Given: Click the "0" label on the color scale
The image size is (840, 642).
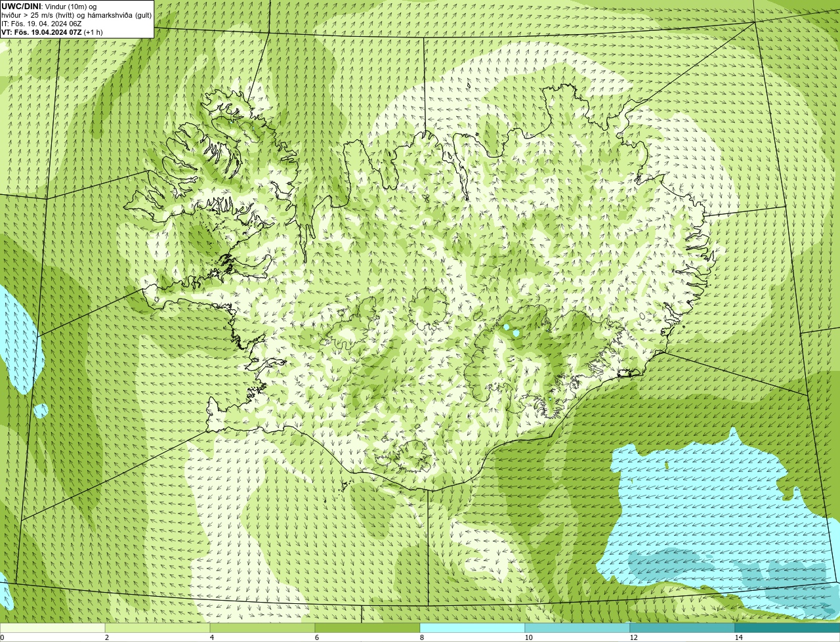Looking at the screenshot, I should [x=2, y=637].
